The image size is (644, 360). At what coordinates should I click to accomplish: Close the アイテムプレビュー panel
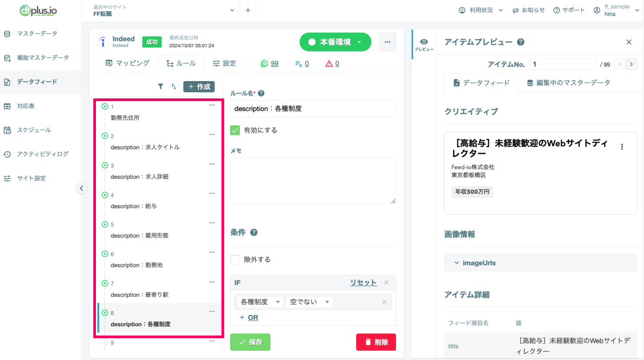pyautogui.click(x=629, y=42)
